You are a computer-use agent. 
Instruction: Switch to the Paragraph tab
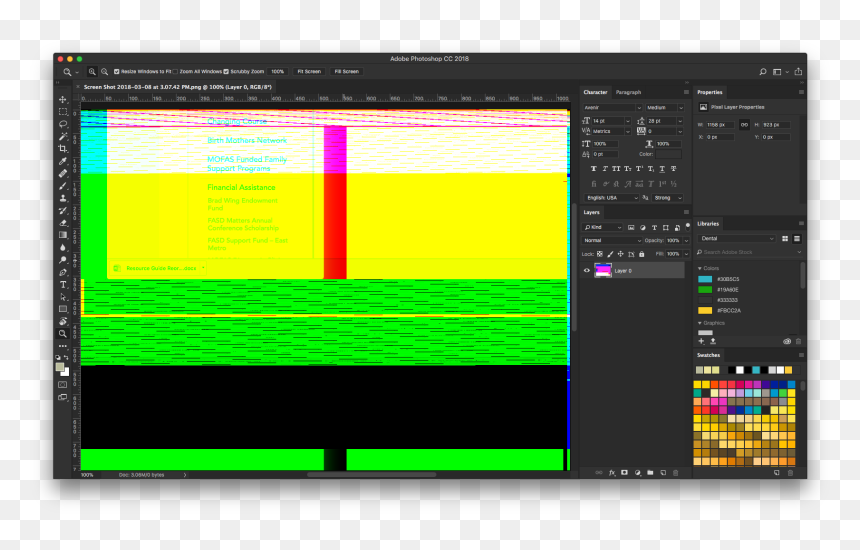pos(628,92)
